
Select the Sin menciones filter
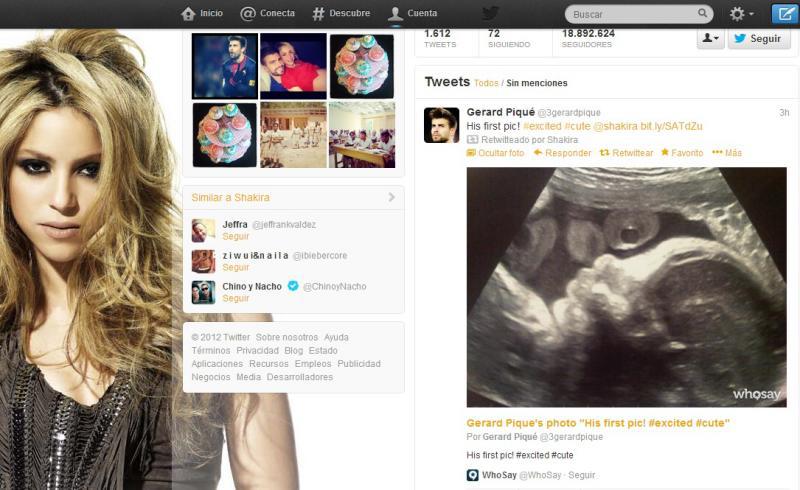tap(536, 83)
